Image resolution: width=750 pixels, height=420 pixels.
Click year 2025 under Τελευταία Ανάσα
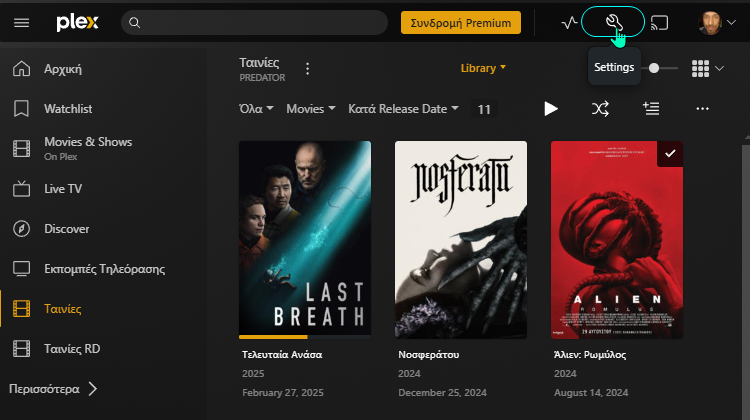253,374
